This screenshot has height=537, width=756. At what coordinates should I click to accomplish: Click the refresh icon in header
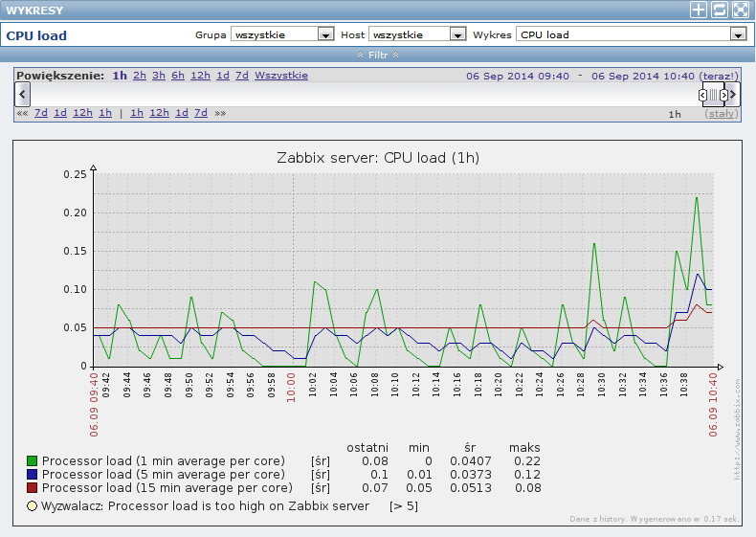(x=719, y=10)
